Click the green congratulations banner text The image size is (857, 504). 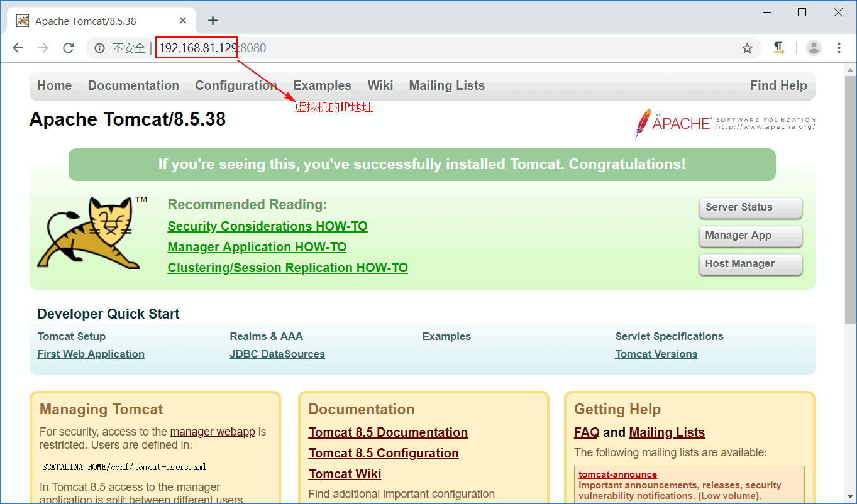pyautogui.click(x=422, y=165)
